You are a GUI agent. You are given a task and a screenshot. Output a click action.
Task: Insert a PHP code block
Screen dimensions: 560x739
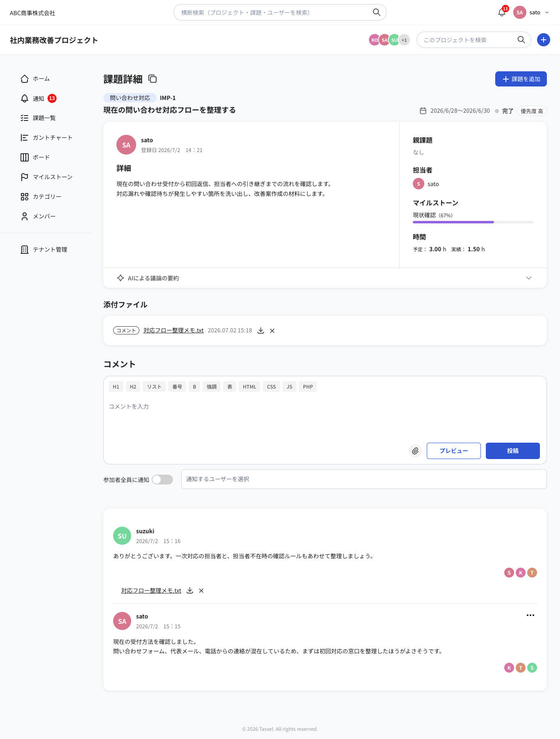[x=308, y=387]
